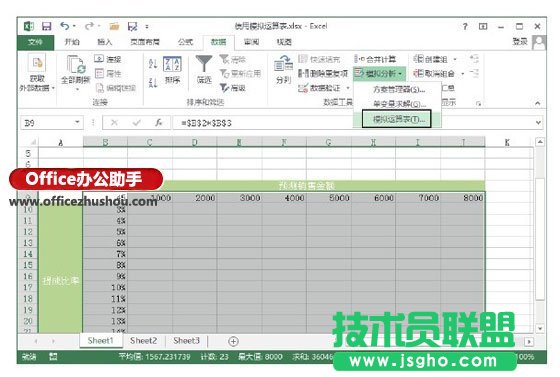Viewport: 560px width, 377px height.
Task: Switch to the Sheet2 worksheet tab
Action: [144, 341]
